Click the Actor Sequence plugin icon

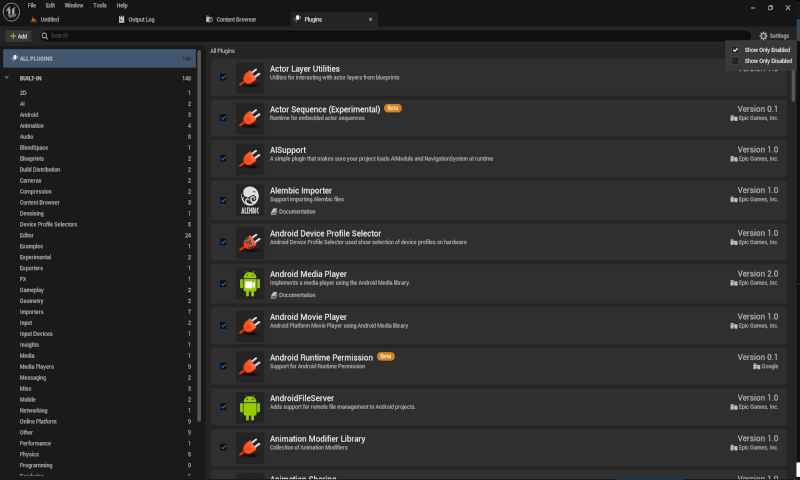coord(250,118)
